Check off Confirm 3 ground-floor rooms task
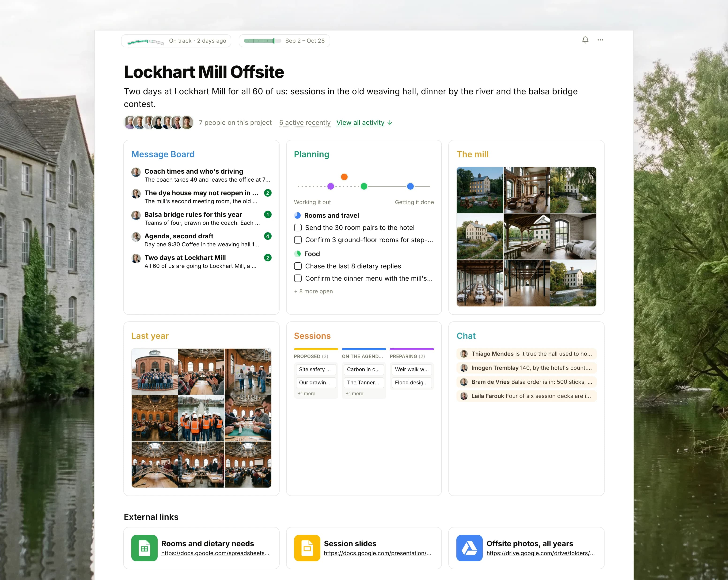The height and width of the screenshot is (580, 728). click(298, 240)
